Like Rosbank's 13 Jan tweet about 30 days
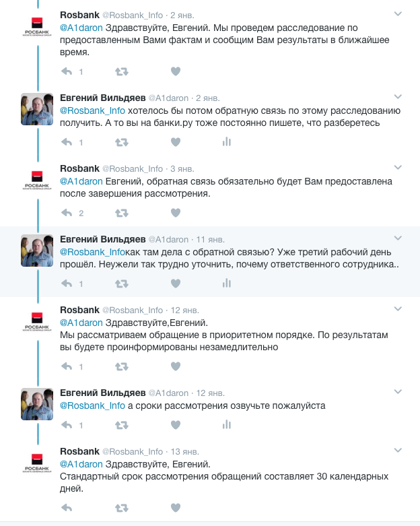Viewport: 420px width, 526px height. point(176,508)
